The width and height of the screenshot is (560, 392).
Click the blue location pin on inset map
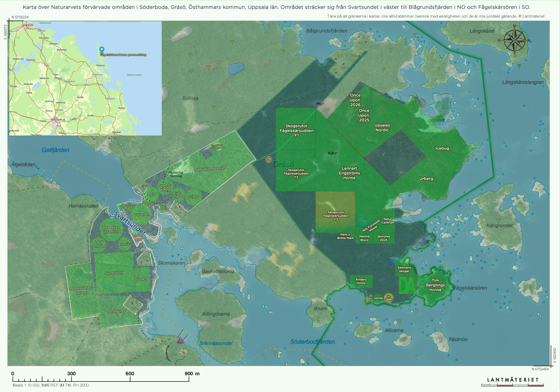[x=102, y=49]
